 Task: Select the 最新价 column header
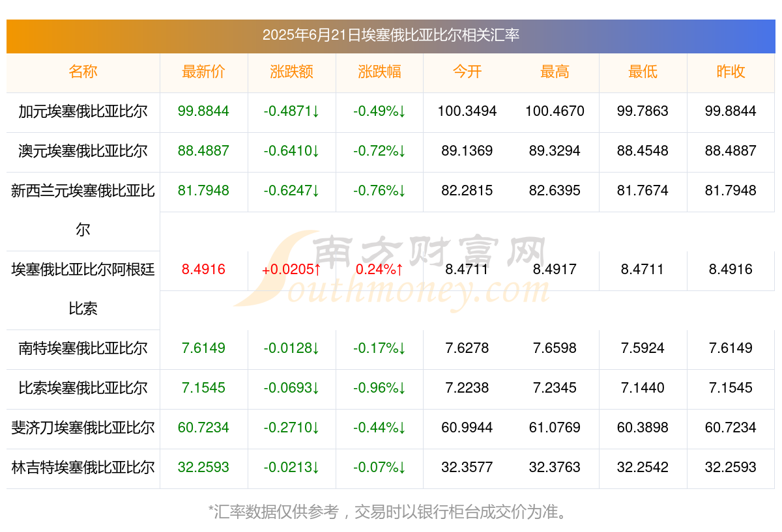tap(203, 72)
